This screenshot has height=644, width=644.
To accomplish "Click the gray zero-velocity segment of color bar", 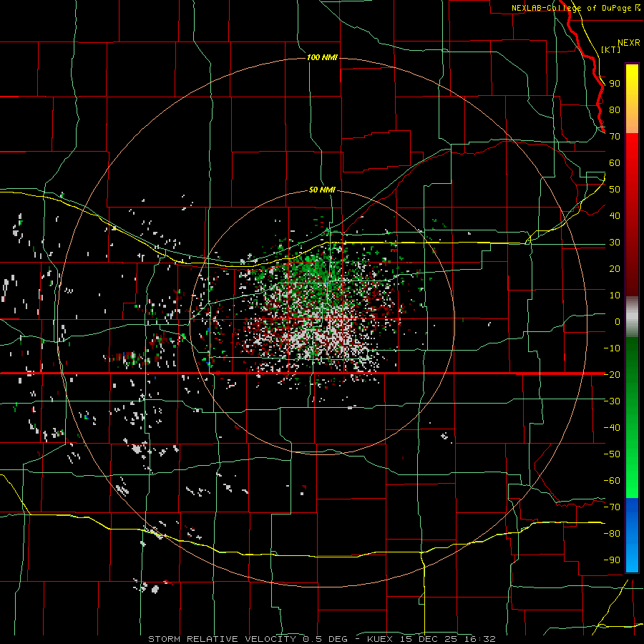I will [632, 316].
